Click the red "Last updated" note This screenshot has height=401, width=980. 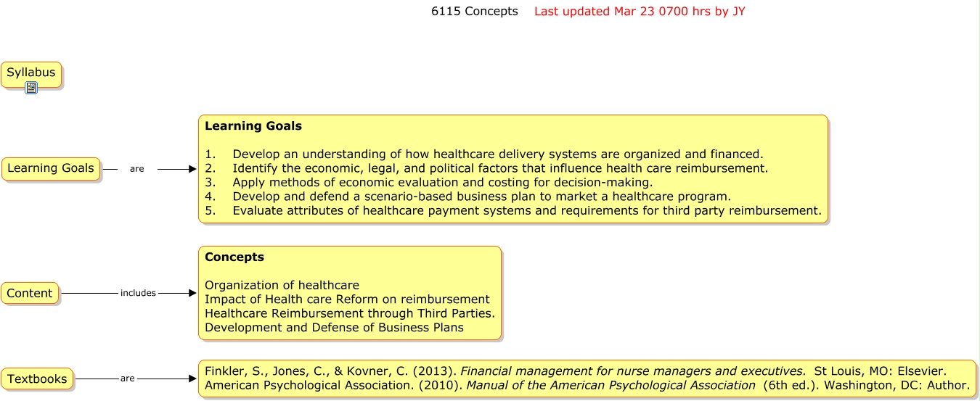point(639,12)
